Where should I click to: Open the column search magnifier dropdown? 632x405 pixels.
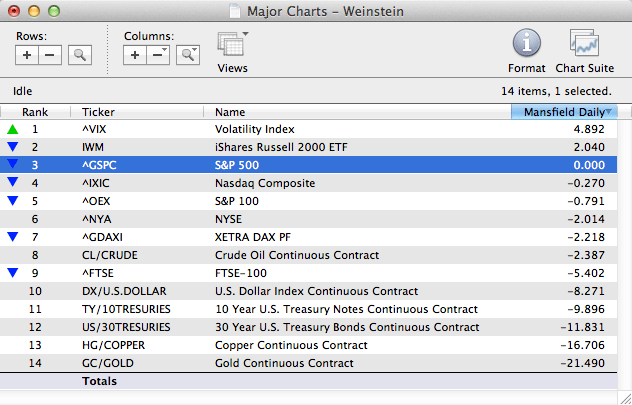187,54
